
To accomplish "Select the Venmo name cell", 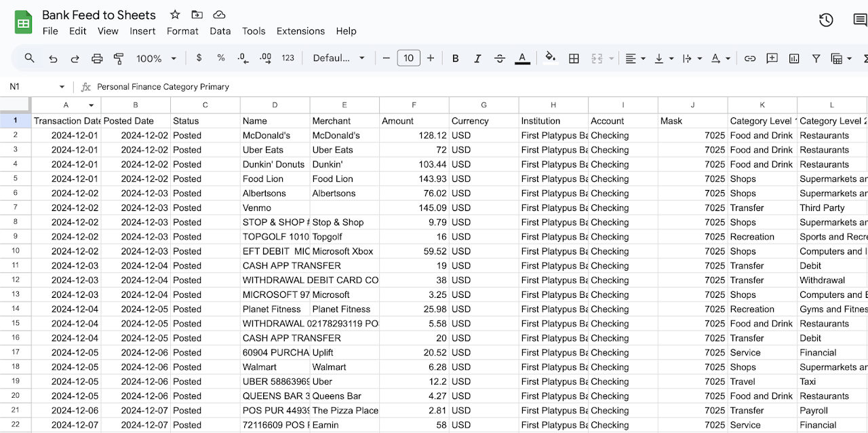I will (x=275, y=208).
